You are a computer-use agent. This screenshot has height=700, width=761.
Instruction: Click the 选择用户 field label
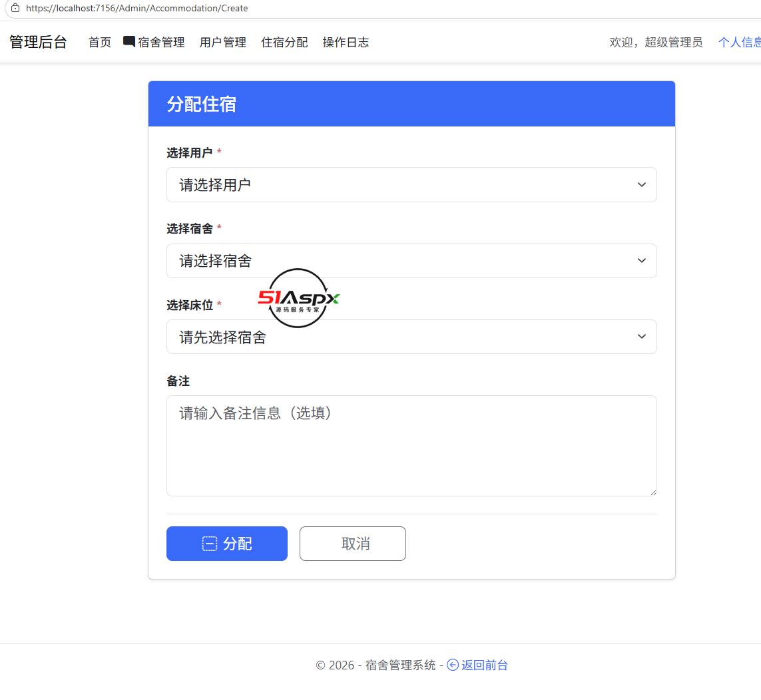click(x=189, y=152)
